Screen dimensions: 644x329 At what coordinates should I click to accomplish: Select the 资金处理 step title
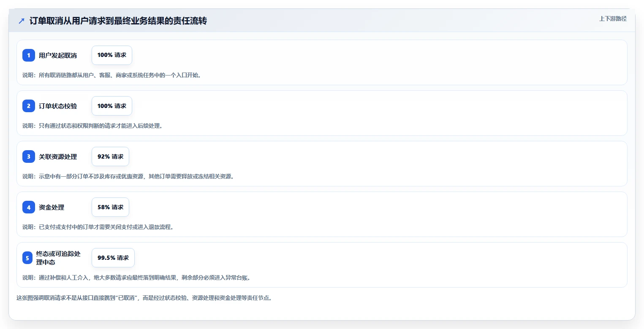[x=52, y=207]
